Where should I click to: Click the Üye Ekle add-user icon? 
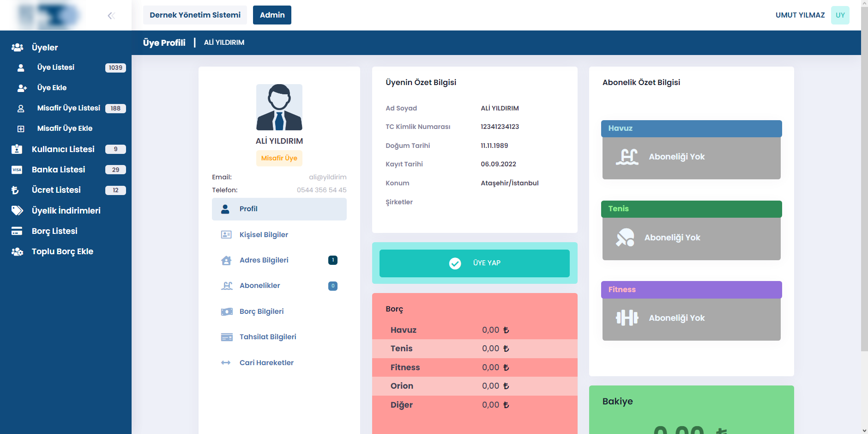22,88
